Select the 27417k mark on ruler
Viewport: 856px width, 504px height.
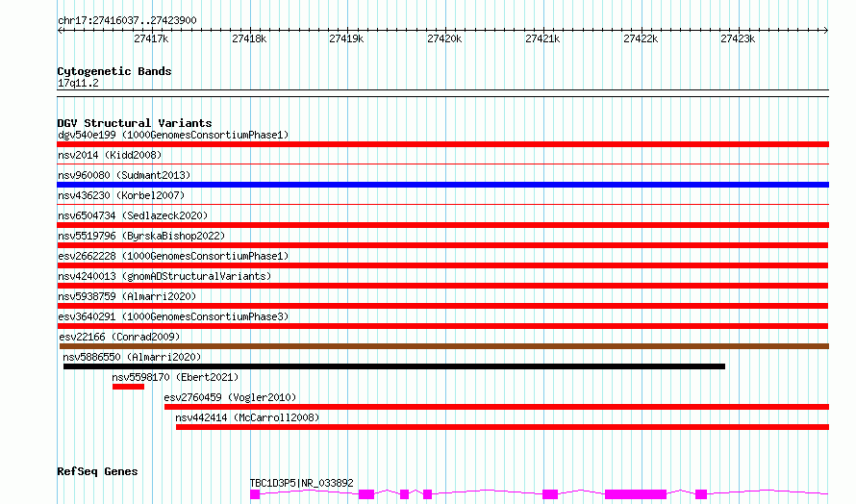pyautogui.click(x=150, y=39)
